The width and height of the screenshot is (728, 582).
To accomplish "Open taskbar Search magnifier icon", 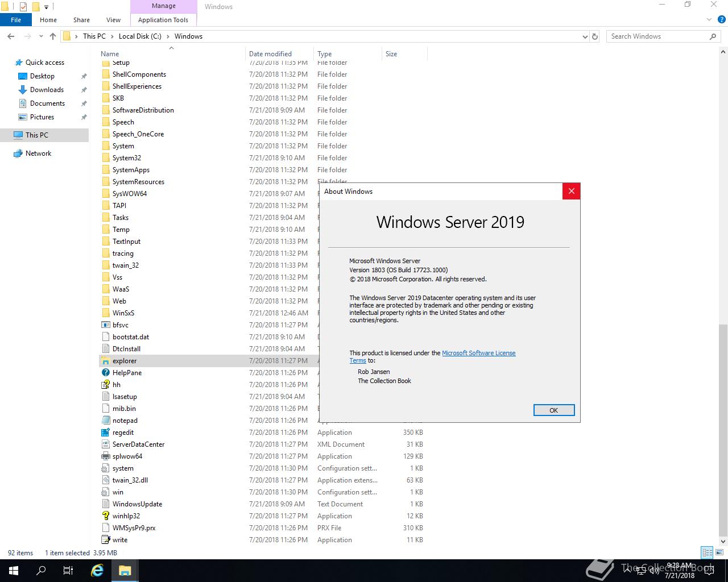I will pos(41,571).
